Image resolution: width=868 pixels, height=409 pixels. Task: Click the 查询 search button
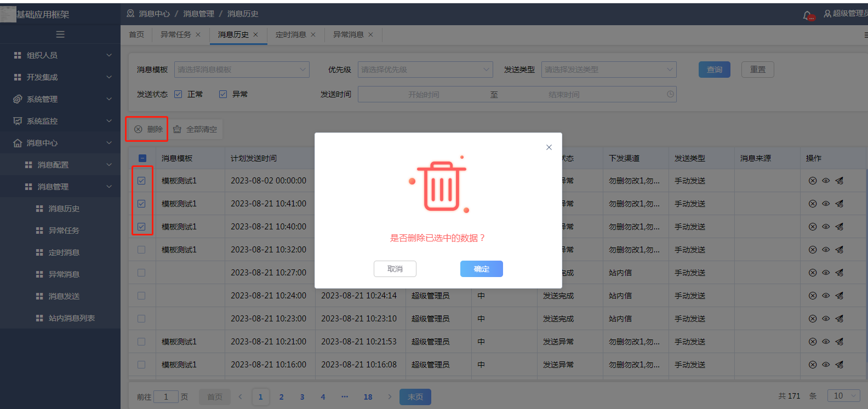(715, 70)
